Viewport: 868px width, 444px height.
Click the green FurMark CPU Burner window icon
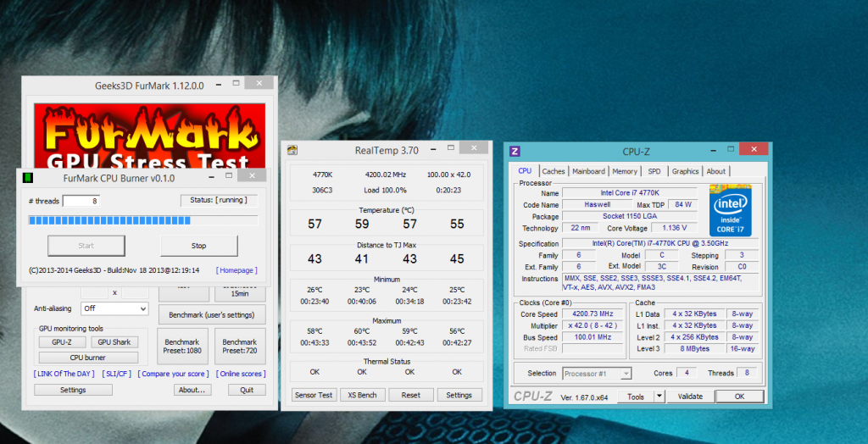coord(27,177)
